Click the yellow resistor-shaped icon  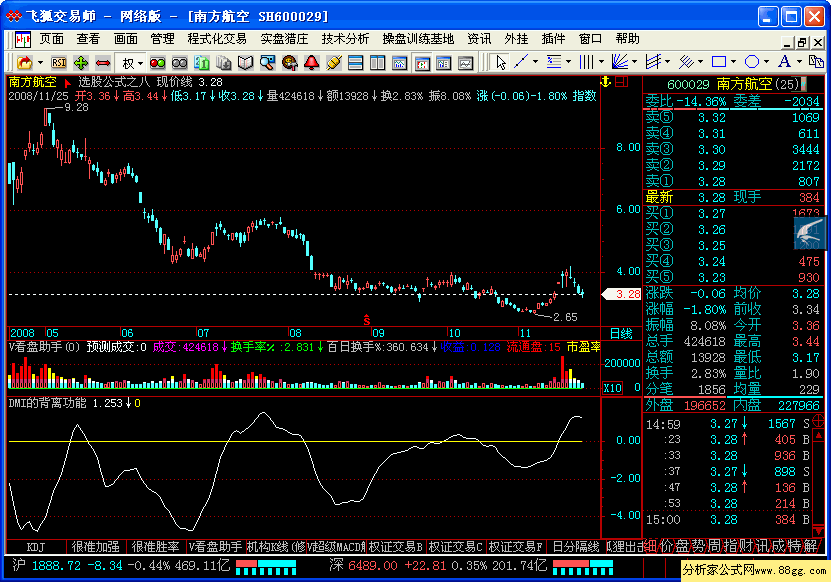click(334, 63)
